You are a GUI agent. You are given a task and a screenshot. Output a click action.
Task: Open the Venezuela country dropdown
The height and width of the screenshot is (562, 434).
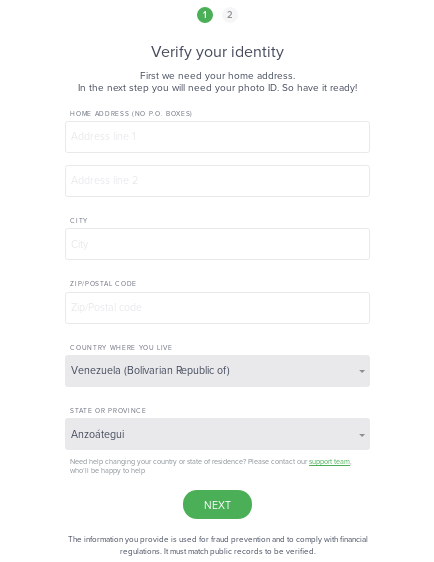click(x=217, y=371)
